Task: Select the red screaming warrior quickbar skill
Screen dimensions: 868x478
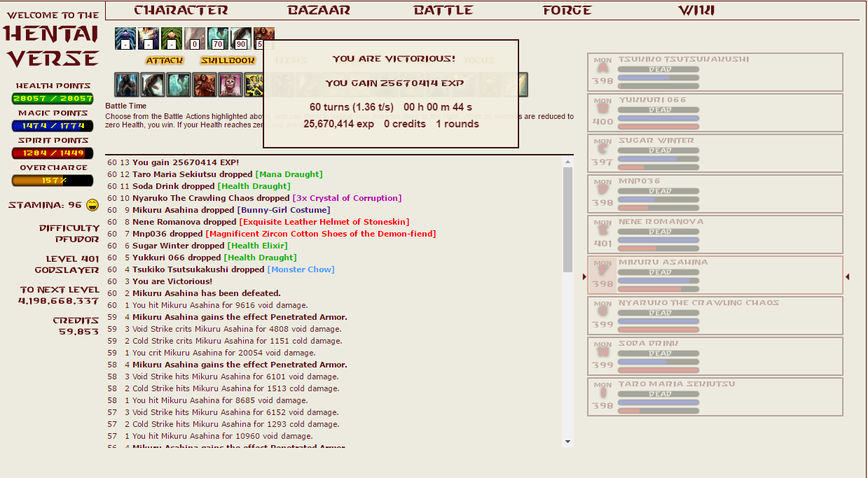Action: [x=205, y=85]
